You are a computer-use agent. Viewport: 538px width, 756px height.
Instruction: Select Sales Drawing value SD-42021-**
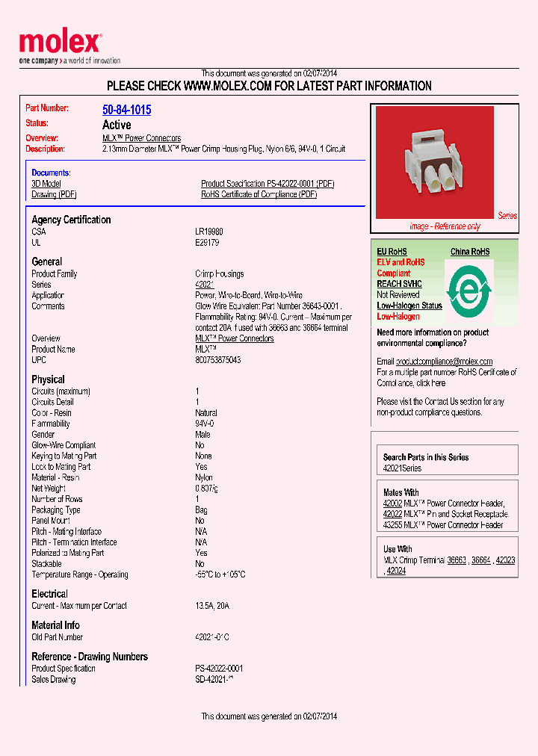(214, 679)
